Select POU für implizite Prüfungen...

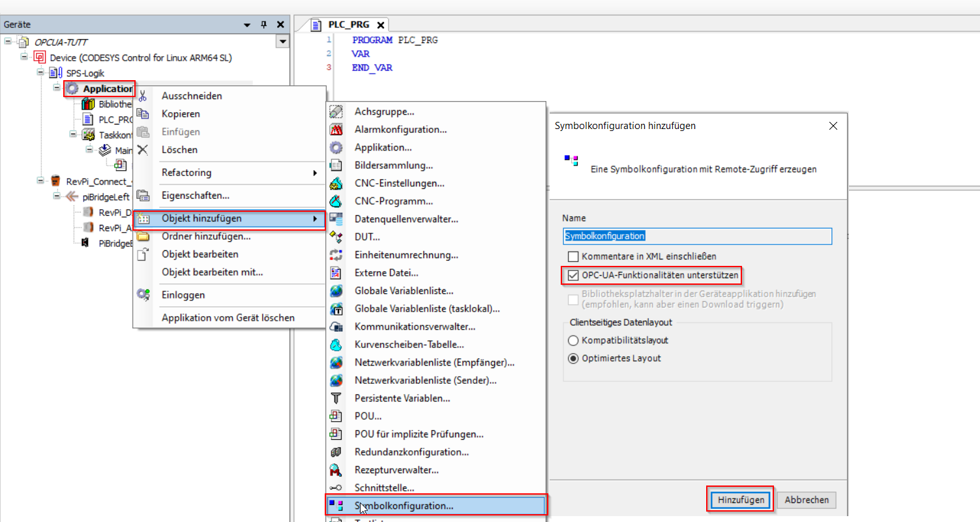tap(436, 433)
